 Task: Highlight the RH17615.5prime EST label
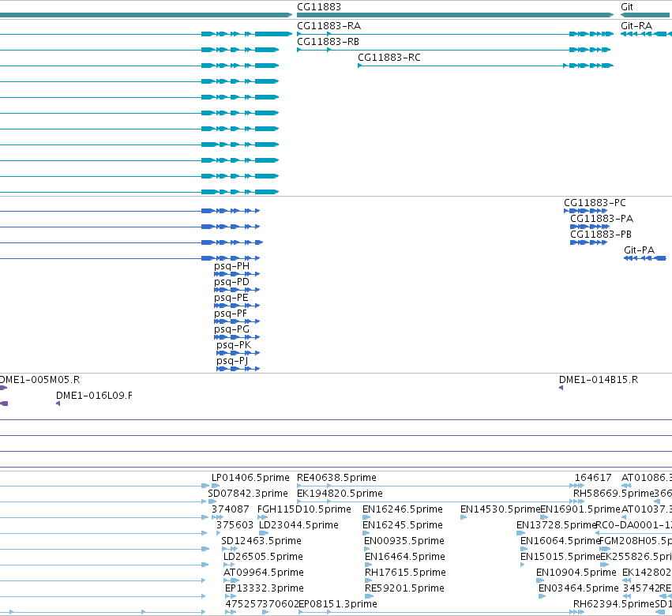(405, 573)
